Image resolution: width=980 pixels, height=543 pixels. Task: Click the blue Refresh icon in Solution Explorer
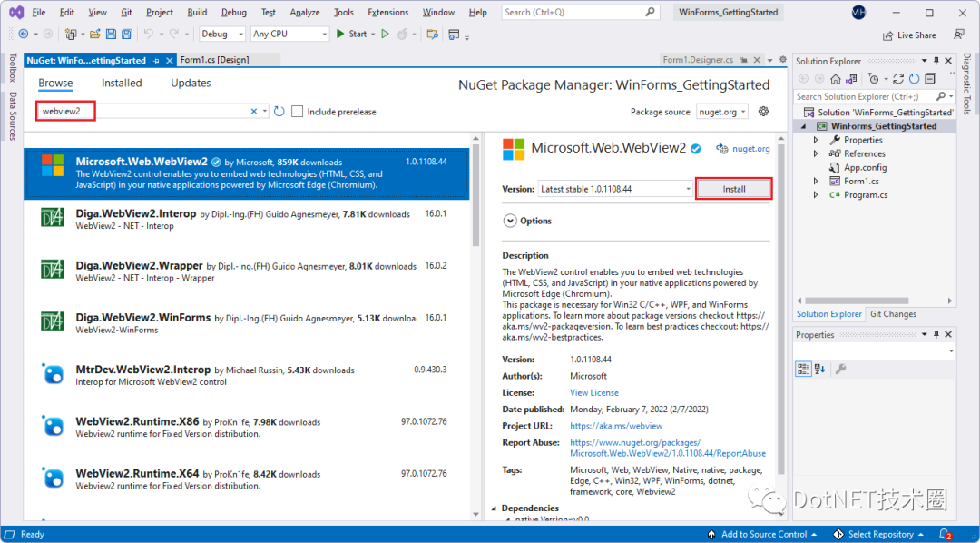click(914, 79)
